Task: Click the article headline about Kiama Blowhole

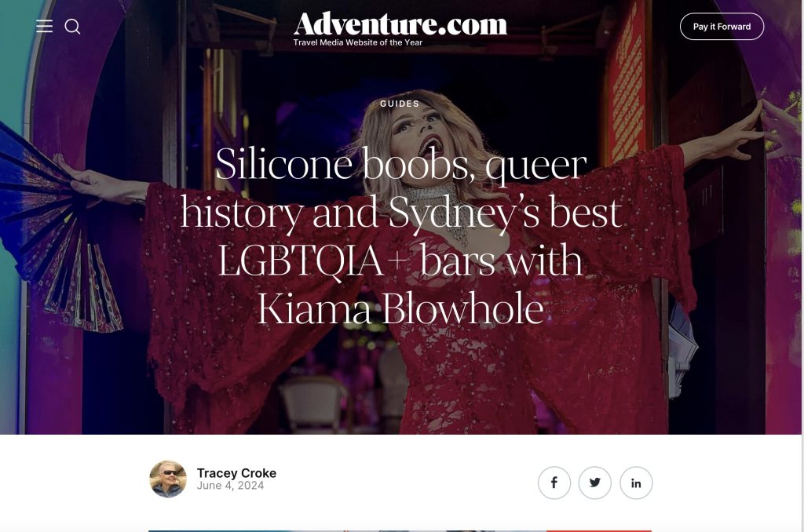Action: coord(400,236)
